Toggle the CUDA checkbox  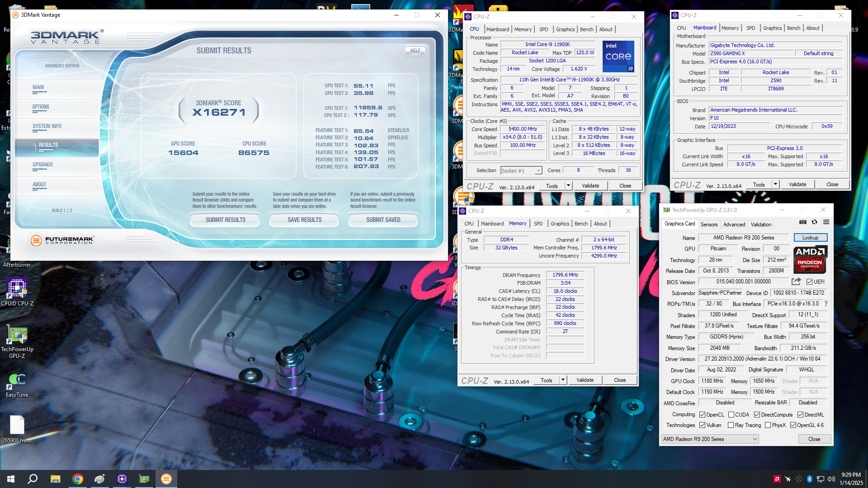pos(731,414)
